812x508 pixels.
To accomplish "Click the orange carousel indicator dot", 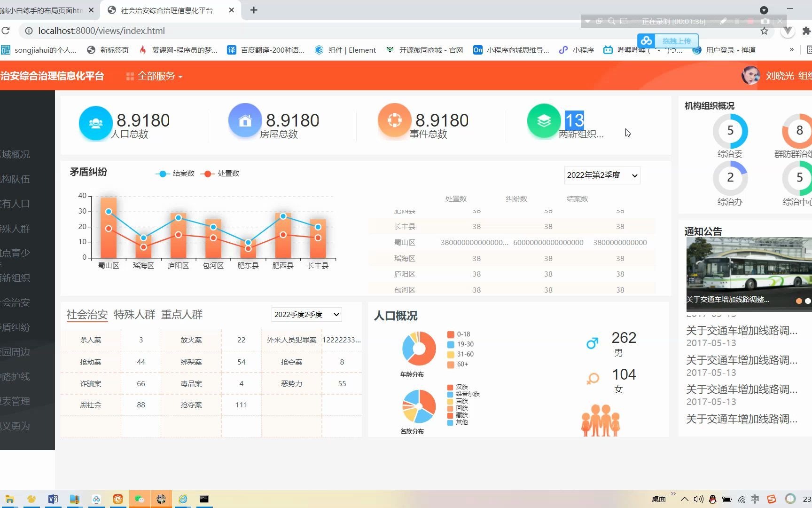I will tap(799, 301).
